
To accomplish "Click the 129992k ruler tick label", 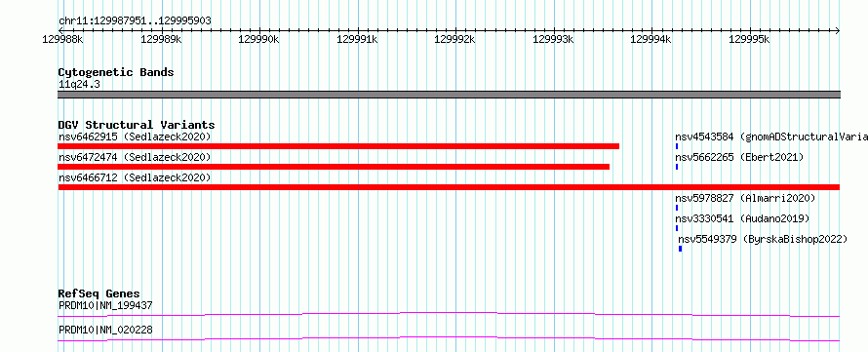I will [455, 39].
